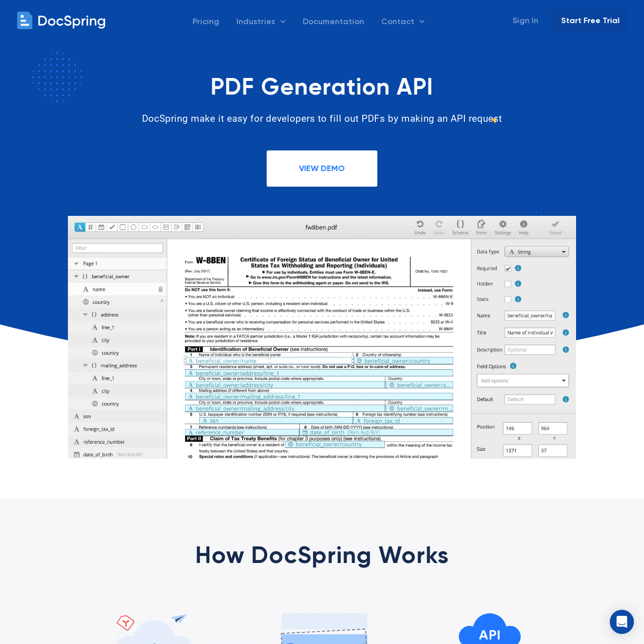
Task: Select the barcode field tool
Action: 198,227
